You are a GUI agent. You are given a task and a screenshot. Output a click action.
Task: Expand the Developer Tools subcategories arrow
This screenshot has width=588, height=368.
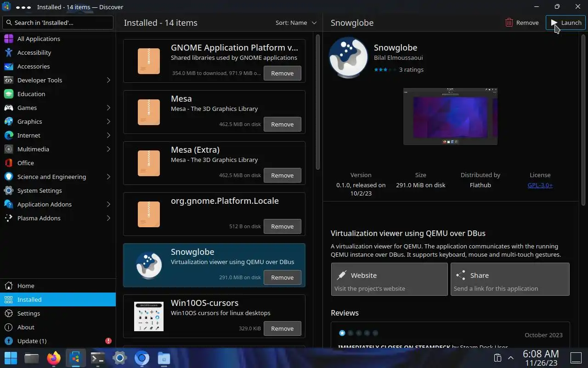pyautogui.click(x=108, y=80)
